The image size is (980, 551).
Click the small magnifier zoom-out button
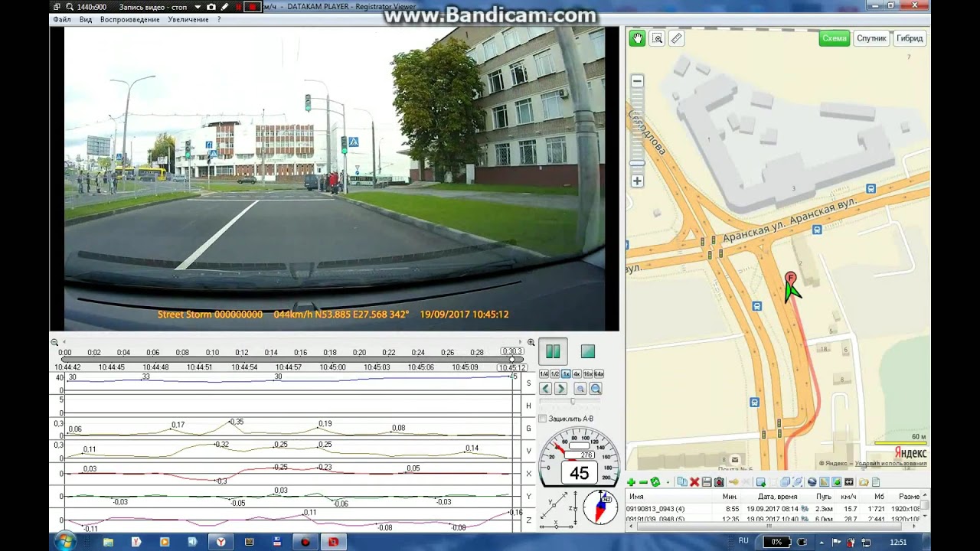coord(580,389)
